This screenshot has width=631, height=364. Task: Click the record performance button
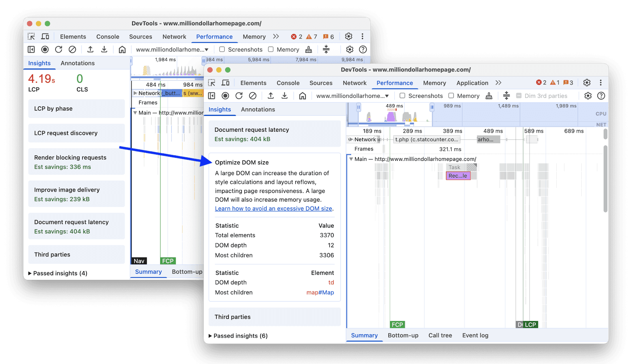coord(225,95)
